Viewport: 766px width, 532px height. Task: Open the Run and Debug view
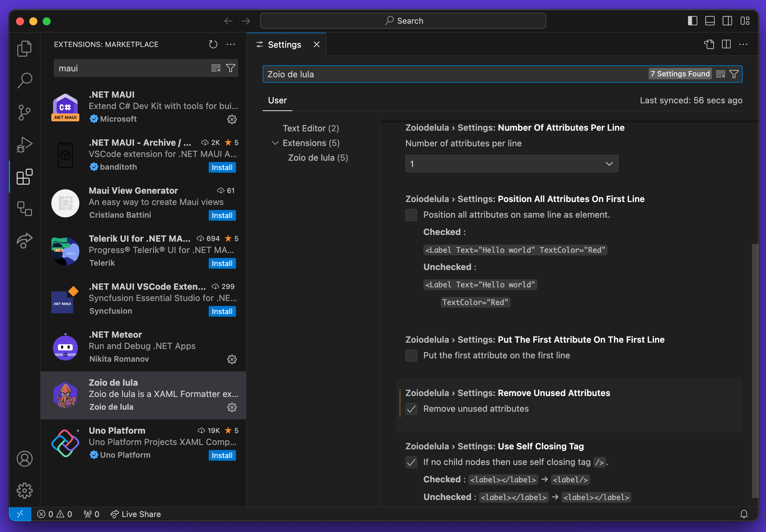[x=24, y=145]
